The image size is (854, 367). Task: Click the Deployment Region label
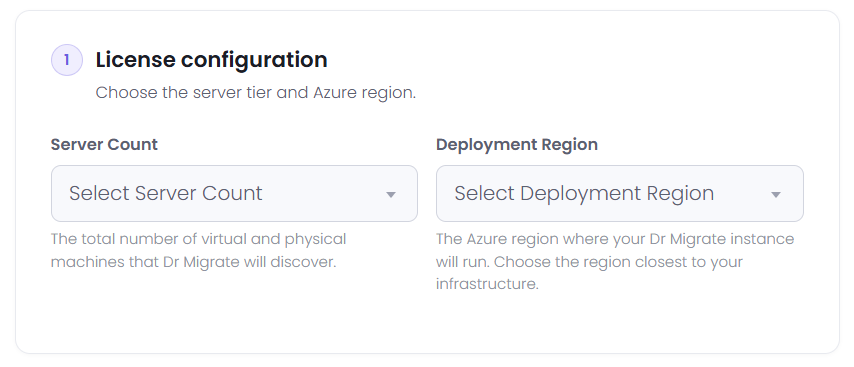click(517, 144)
